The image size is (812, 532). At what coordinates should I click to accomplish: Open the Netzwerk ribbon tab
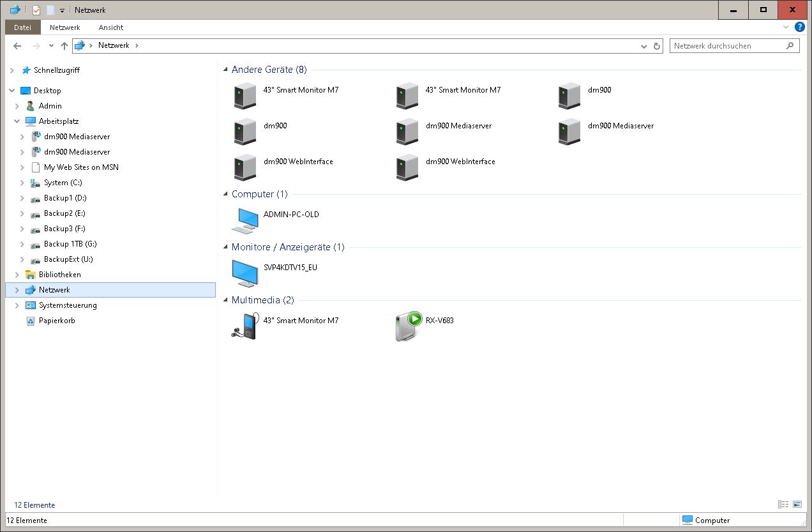click(65, 27)
